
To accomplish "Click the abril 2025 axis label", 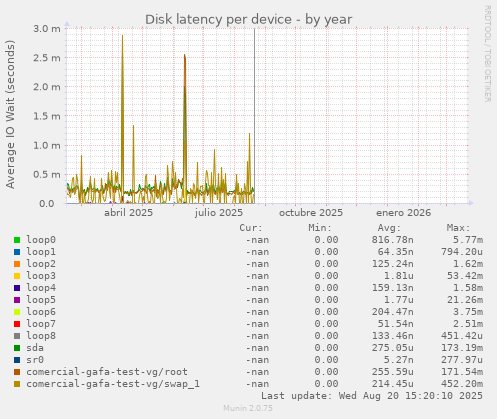I will click(128, 213).
